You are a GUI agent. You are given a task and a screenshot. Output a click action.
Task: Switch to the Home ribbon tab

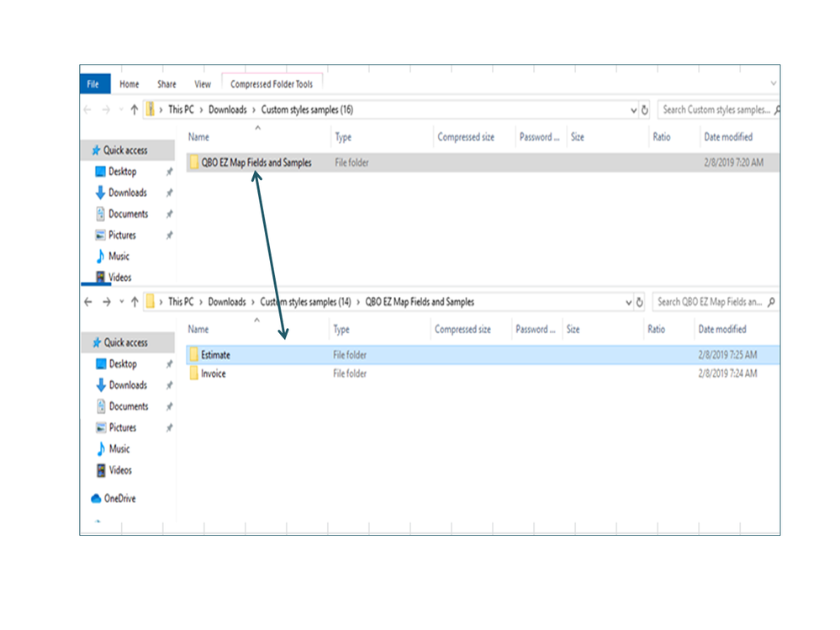coord(129,84)
